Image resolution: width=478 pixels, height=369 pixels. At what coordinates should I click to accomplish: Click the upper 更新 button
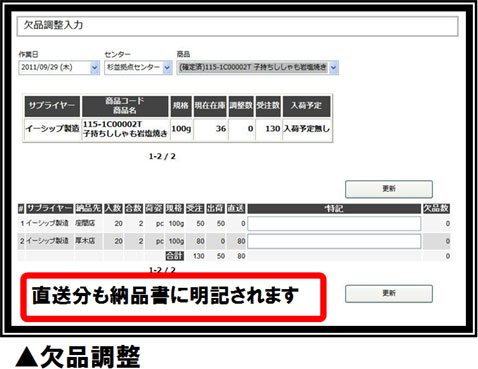[389, 189]
